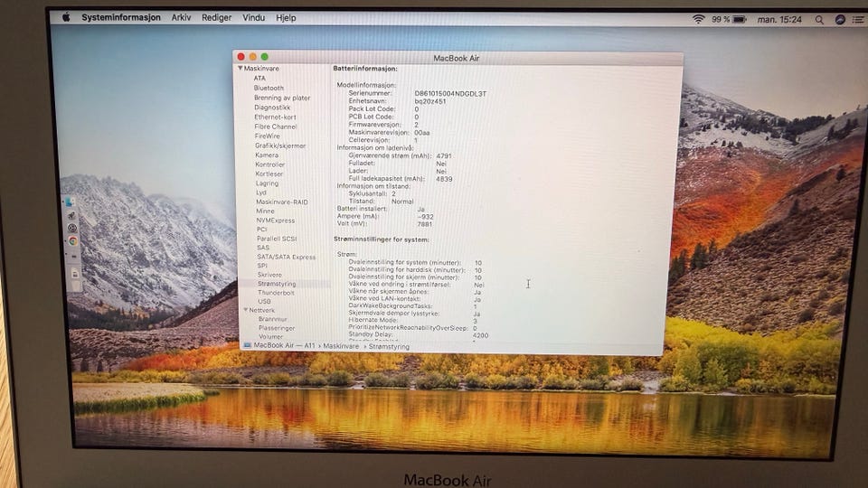Click Full ladekapasitet value 4839

[x=444, y=179]
